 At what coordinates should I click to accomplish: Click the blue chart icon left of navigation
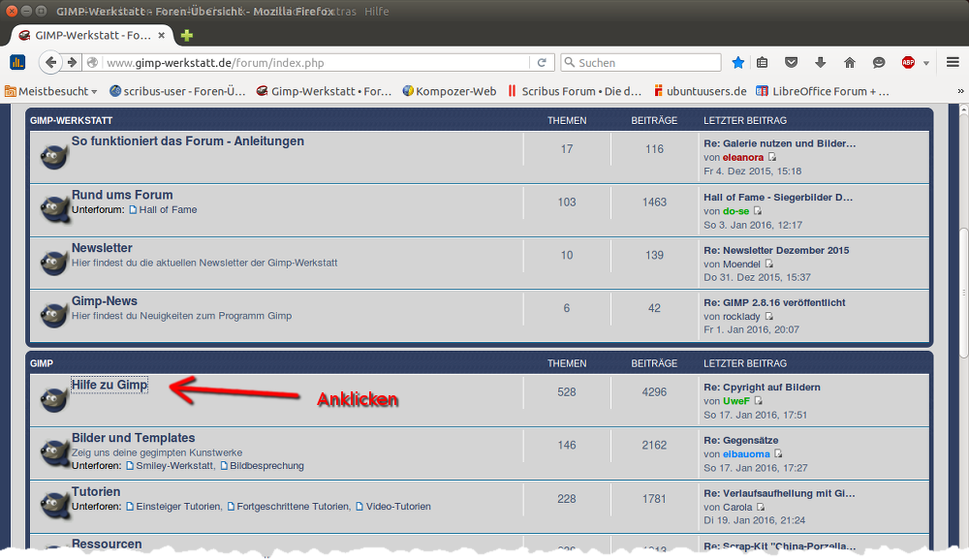[17, 62]
